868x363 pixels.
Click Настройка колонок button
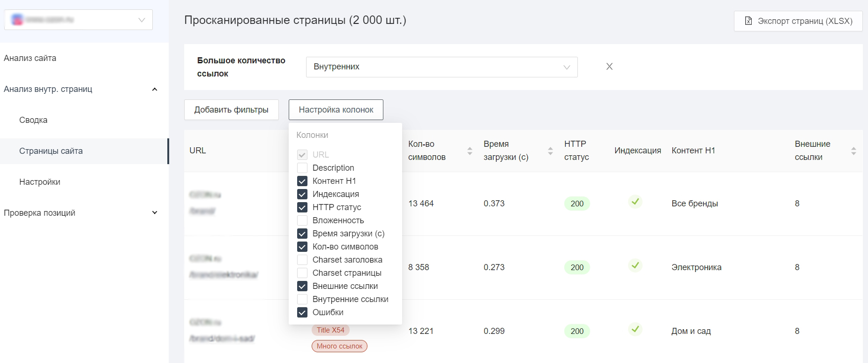(x=336, y=110)
